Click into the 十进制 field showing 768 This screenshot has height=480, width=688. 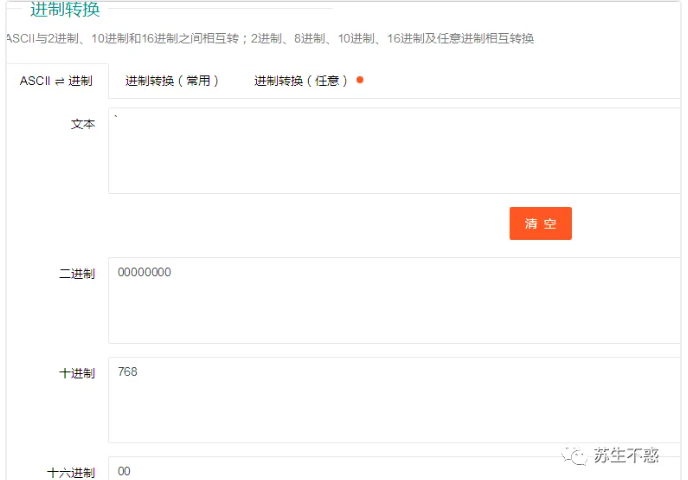(x=394, y=400)
